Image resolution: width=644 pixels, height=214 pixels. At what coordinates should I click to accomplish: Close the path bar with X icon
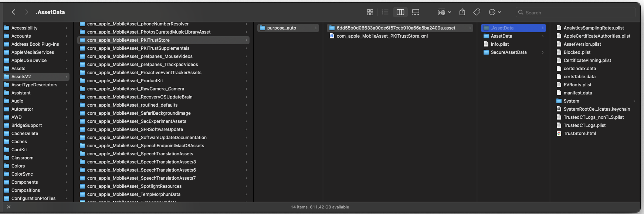(9, 207)
